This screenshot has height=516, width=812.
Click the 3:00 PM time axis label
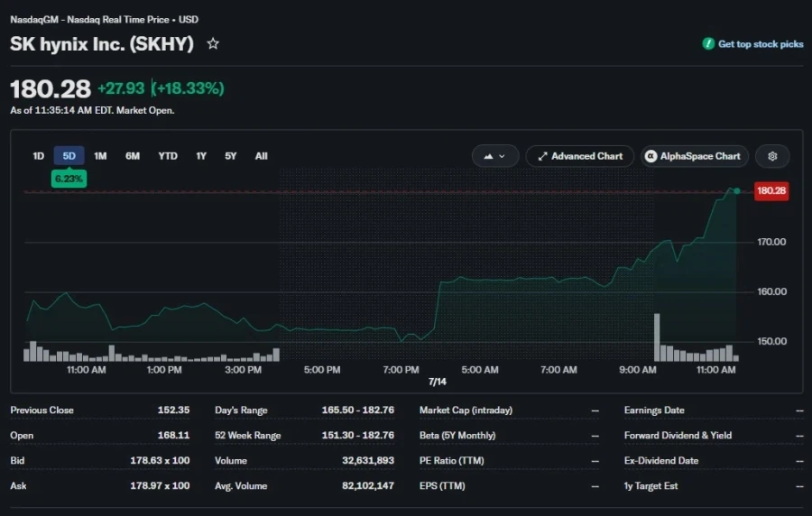pos(243,370)
